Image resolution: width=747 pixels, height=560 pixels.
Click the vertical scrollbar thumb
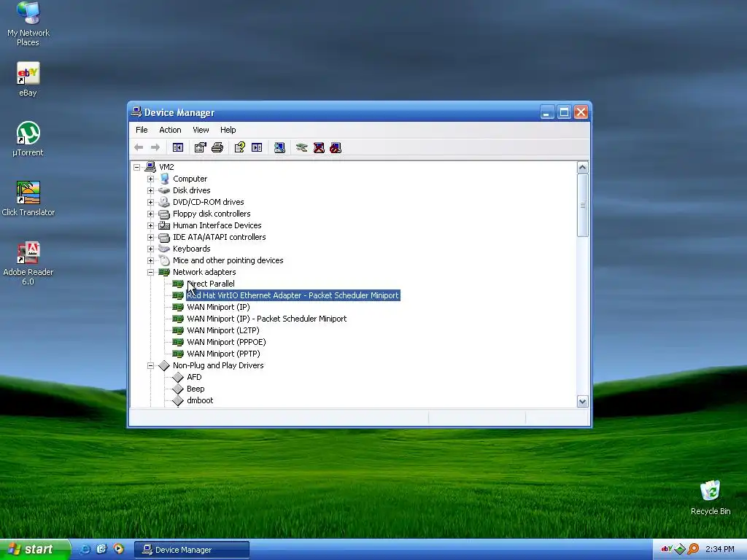point(582,205)
